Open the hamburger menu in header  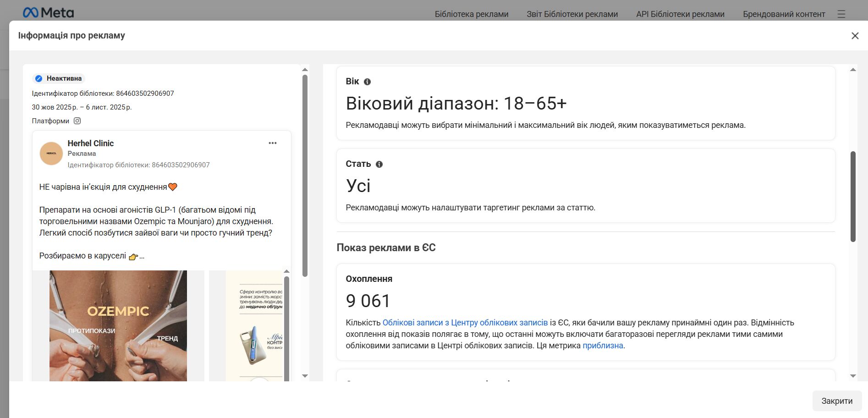click(841, 14)
